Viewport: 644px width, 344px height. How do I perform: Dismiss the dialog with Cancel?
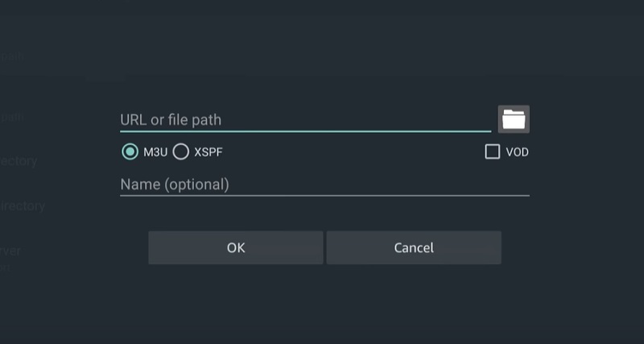[414, 247]
